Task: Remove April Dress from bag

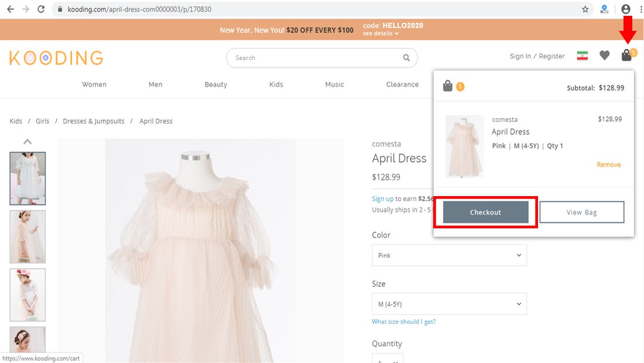Action: coord(608,165)
